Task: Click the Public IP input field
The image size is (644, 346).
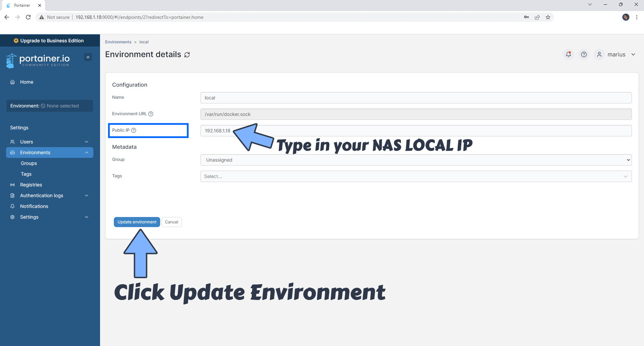Action: tap(416, 131)
